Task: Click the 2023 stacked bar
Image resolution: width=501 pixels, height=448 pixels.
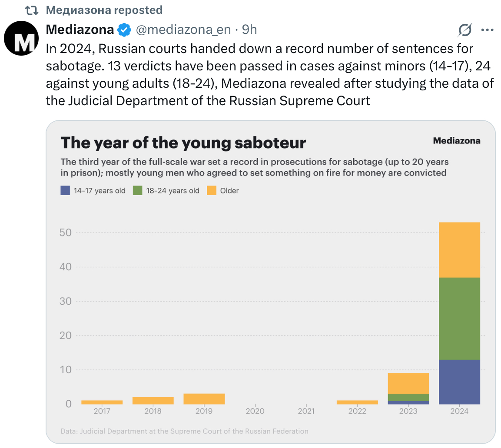Action: pyautogui.click(x=408, y=388)
